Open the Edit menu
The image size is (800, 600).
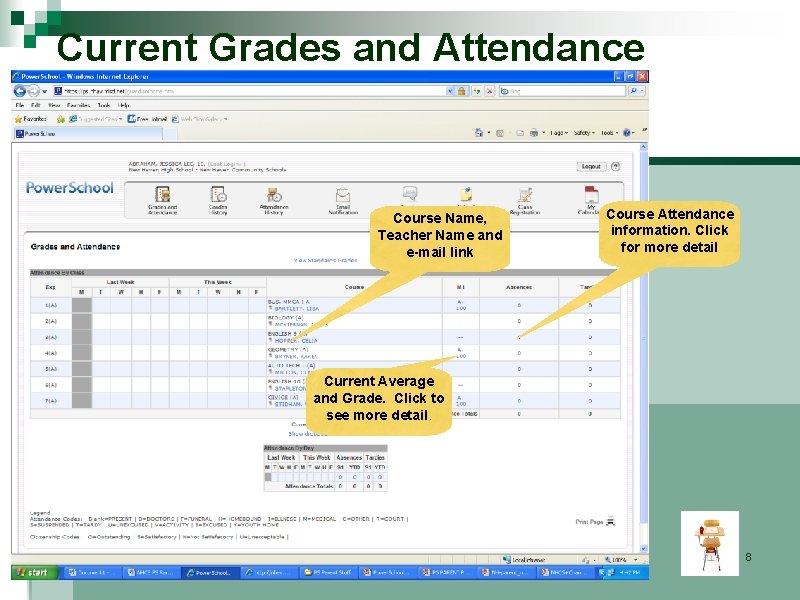click(x=36, y=105)
